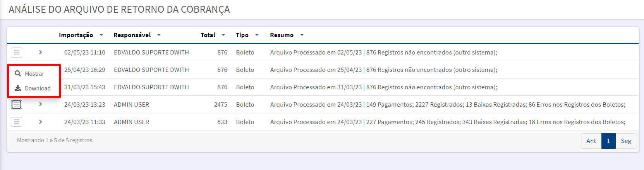Screen dimensions: 644x170
Task: Expand the 24/03/23 13:23 row chevron
Action: [x=40, y=104]
